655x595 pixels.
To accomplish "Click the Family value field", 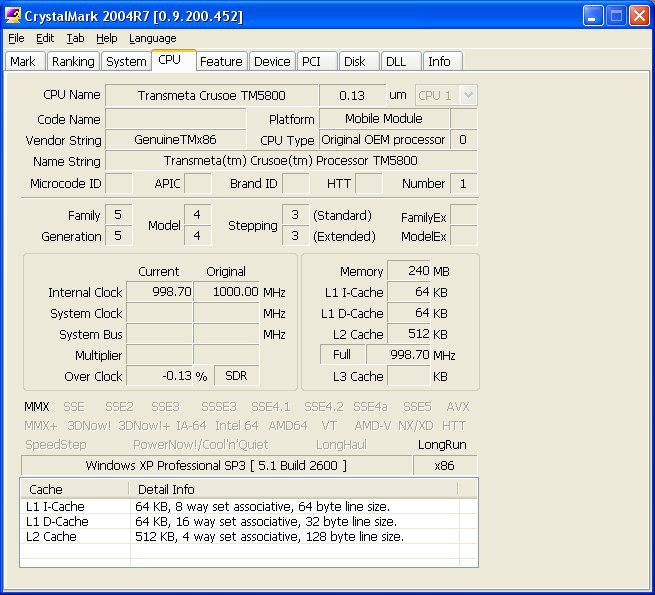I will tap(118, 215).
